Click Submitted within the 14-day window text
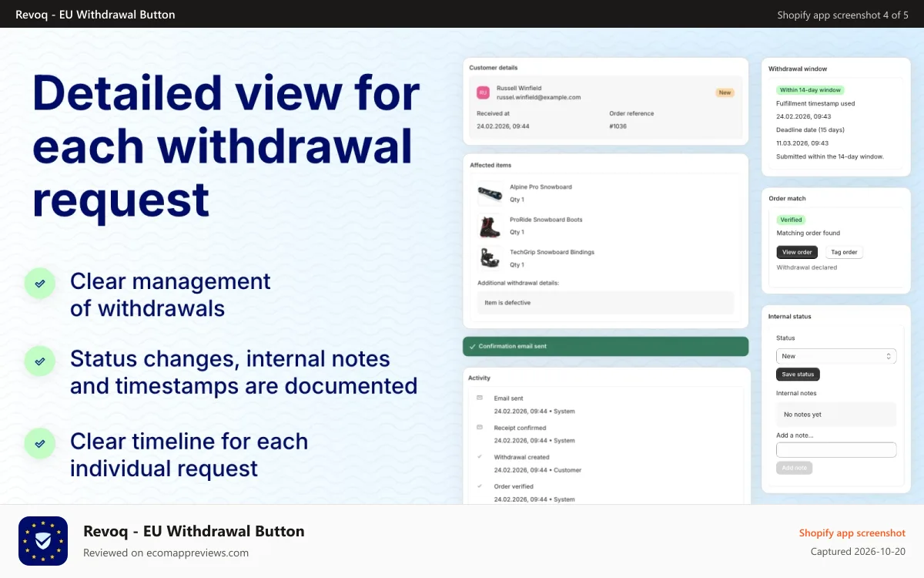Screen dimensions: 924x578 (x=830, y=156)
